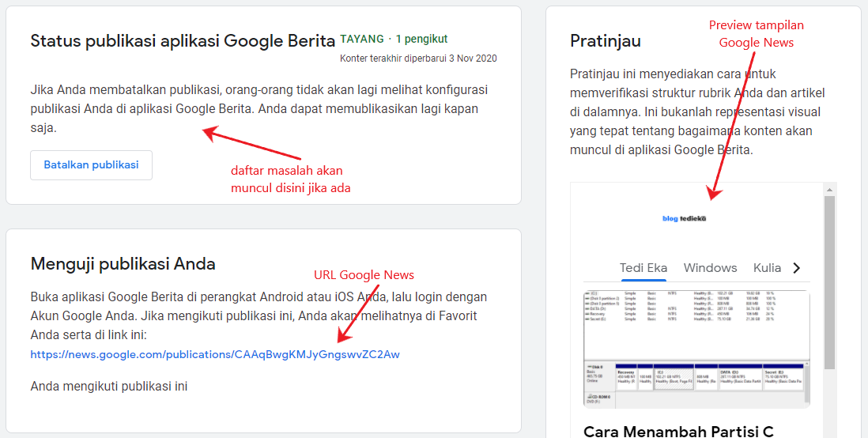Click the blog tedieka logo in preview

tap(685, 218)
